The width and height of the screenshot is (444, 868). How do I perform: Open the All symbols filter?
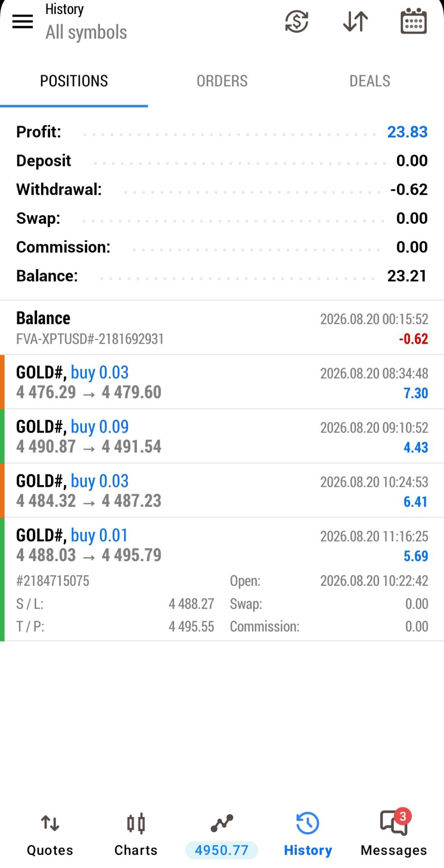point(86,33)
